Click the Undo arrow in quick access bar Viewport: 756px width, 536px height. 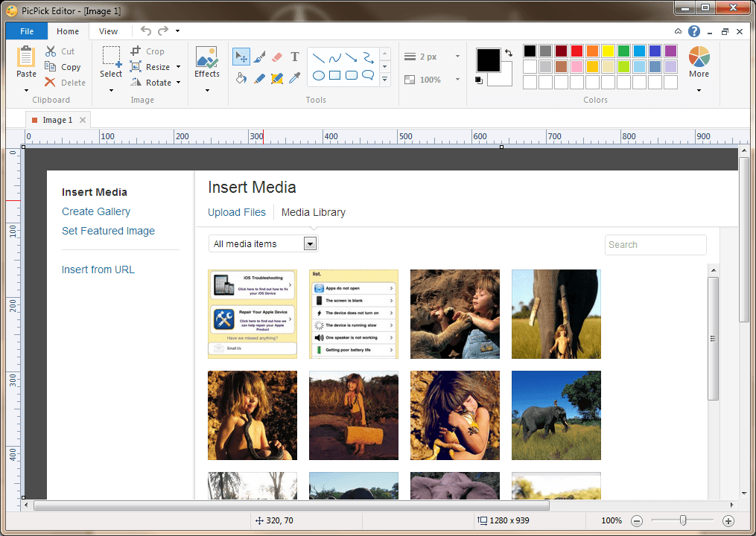click(146, 31)
